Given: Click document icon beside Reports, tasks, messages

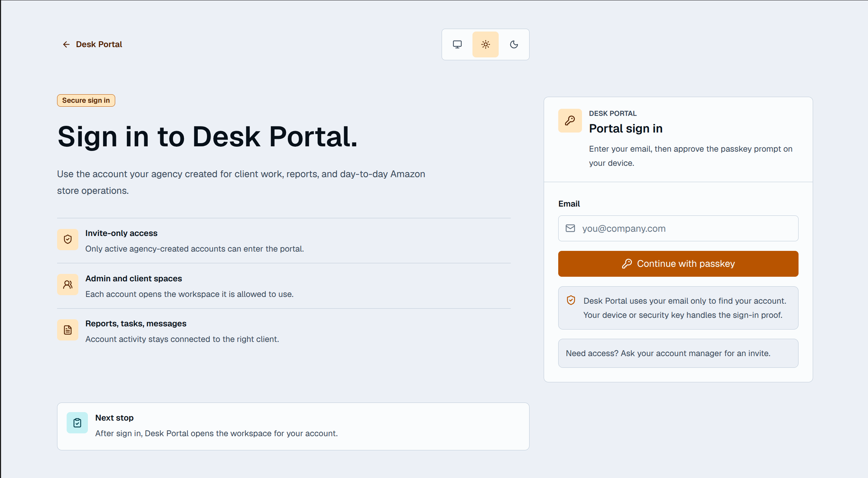Looking at the screenshot, I should click(x=68, y=330).
